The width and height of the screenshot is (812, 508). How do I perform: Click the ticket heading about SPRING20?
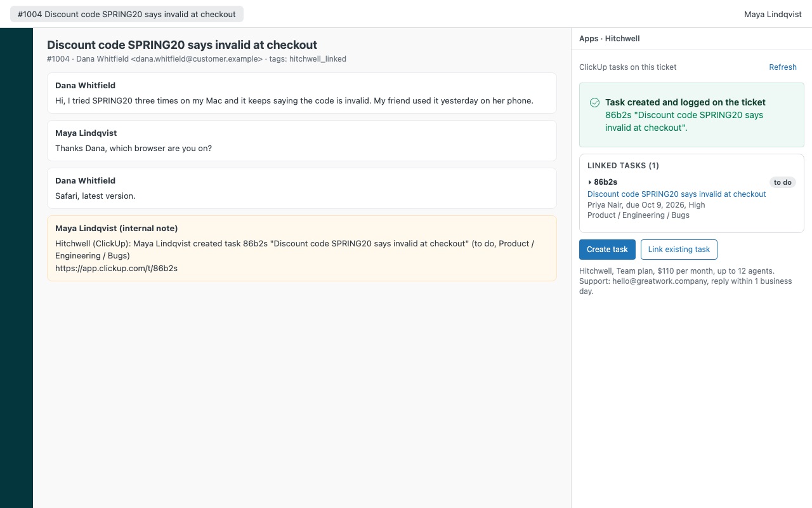[182, 45]
